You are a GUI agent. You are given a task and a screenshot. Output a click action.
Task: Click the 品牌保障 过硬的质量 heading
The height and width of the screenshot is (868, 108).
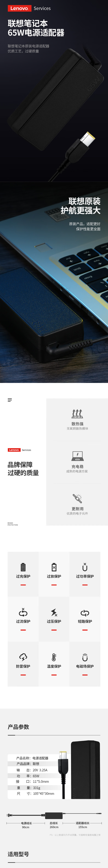(23, 469)
